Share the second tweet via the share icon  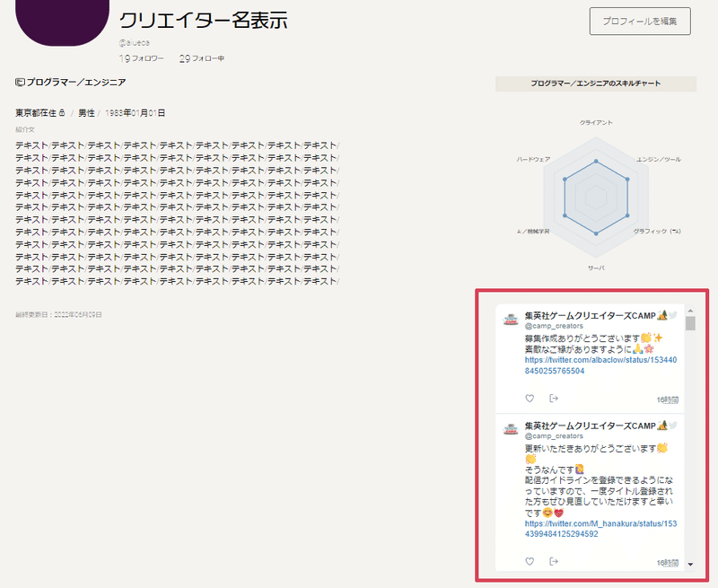pos(554,561)
